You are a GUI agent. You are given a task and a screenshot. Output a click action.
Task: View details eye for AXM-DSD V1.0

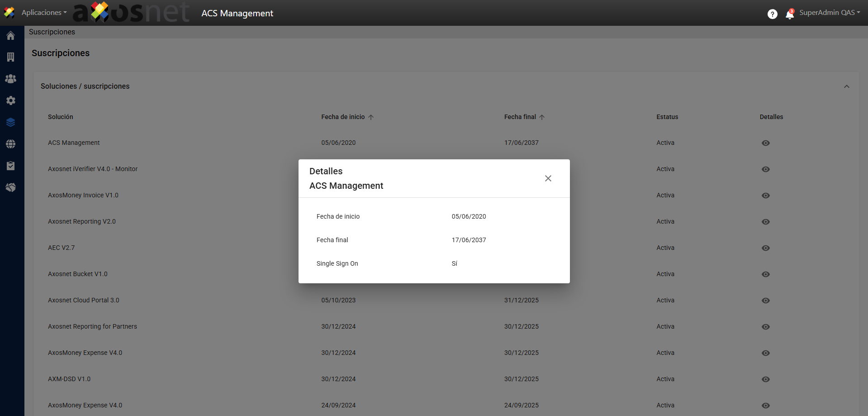(x=766, y=379)
